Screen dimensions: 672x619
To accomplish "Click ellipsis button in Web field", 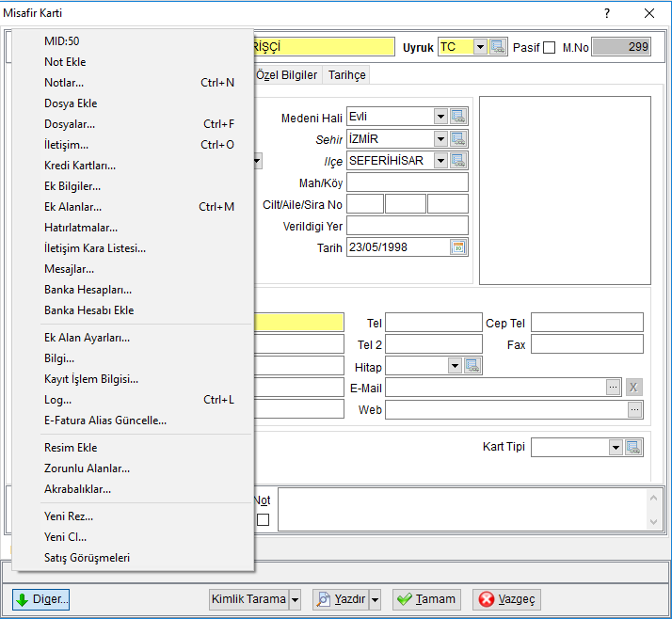I will tap(634, 409).
